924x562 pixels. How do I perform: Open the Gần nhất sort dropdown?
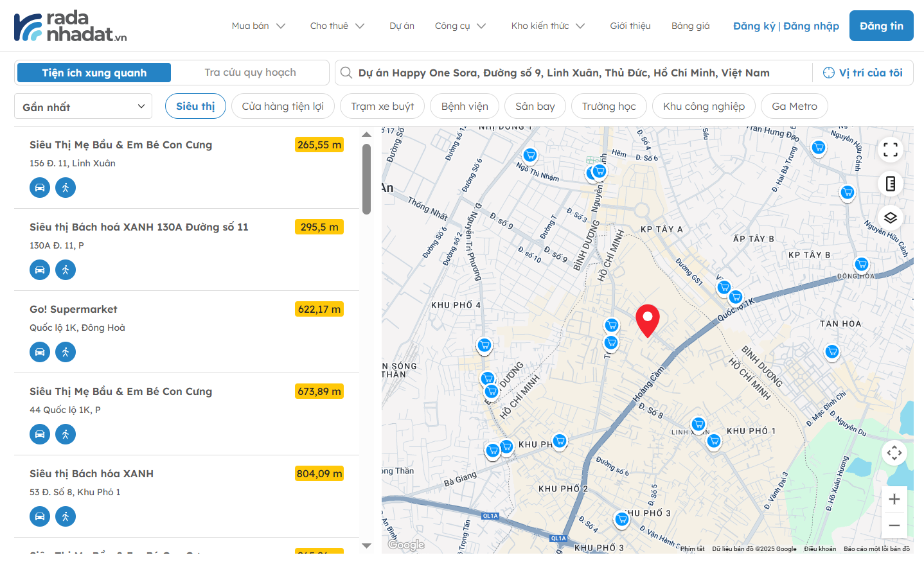point(84,107)
